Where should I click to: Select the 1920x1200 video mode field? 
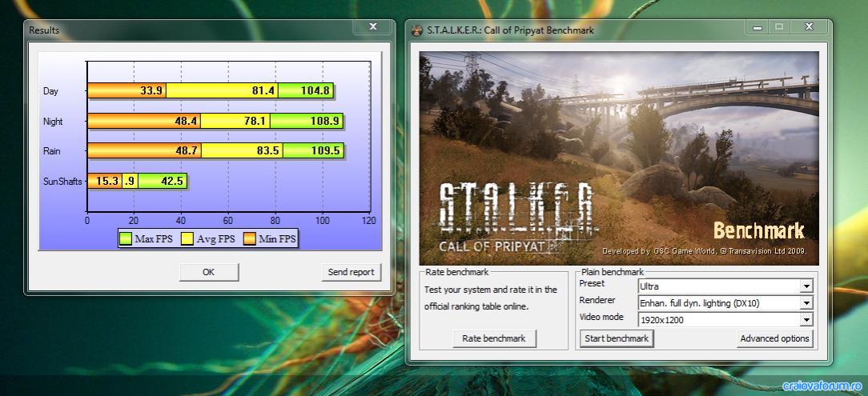click(725, 320)
